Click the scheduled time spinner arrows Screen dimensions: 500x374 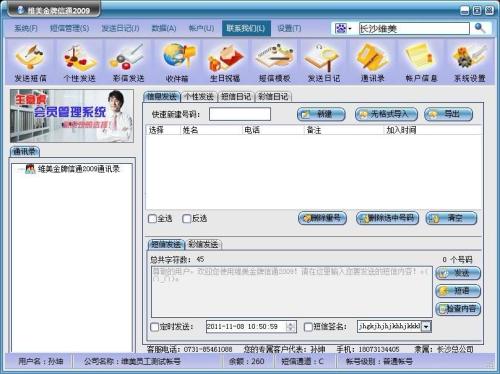coord(290,327)
